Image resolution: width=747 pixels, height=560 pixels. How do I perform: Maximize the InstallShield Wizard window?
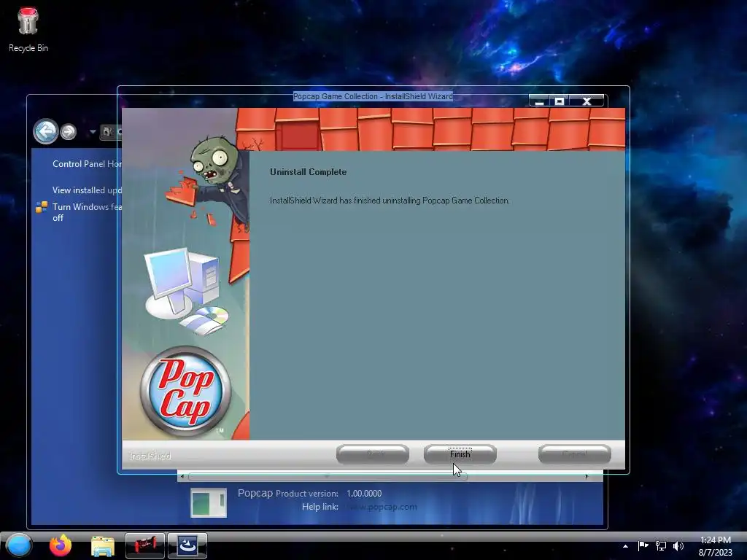pyautogui.click(x=560, y=101)
